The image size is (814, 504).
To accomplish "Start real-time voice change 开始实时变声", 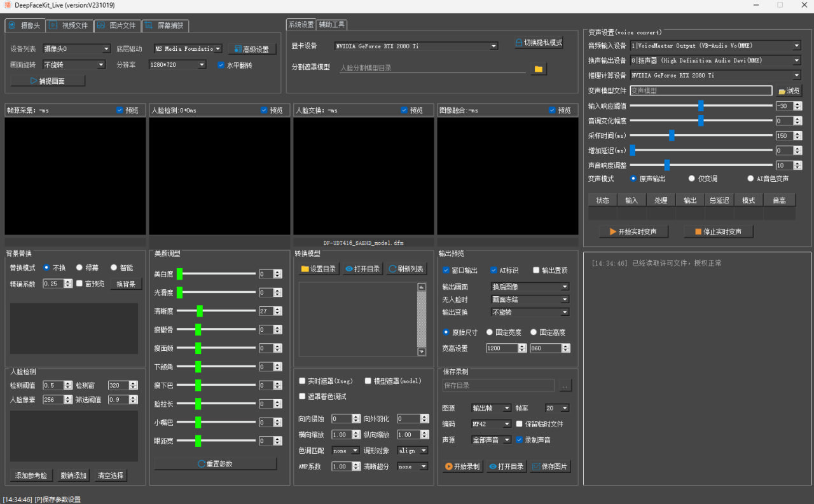I will coord(633,231).
